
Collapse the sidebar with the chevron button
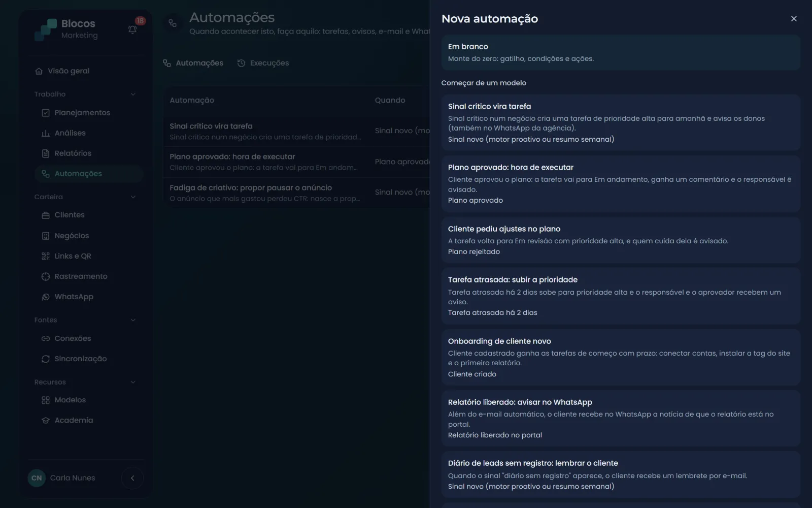pyautogui.click(x=132, y=478)
